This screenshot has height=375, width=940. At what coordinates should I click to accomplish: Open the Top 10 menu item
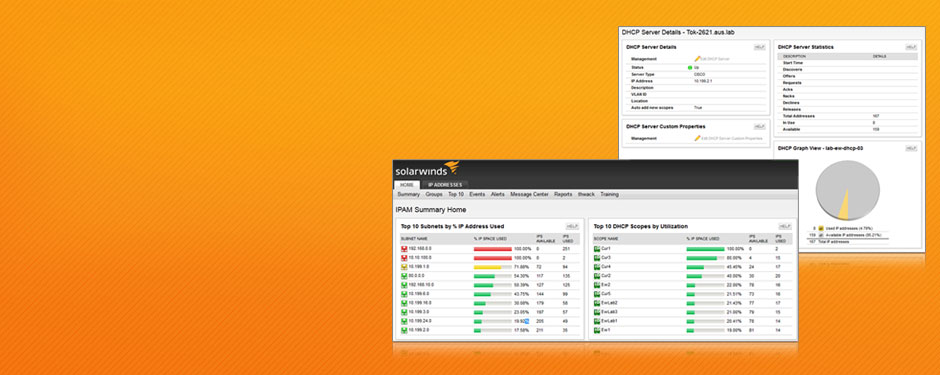(x=456, y=195)
